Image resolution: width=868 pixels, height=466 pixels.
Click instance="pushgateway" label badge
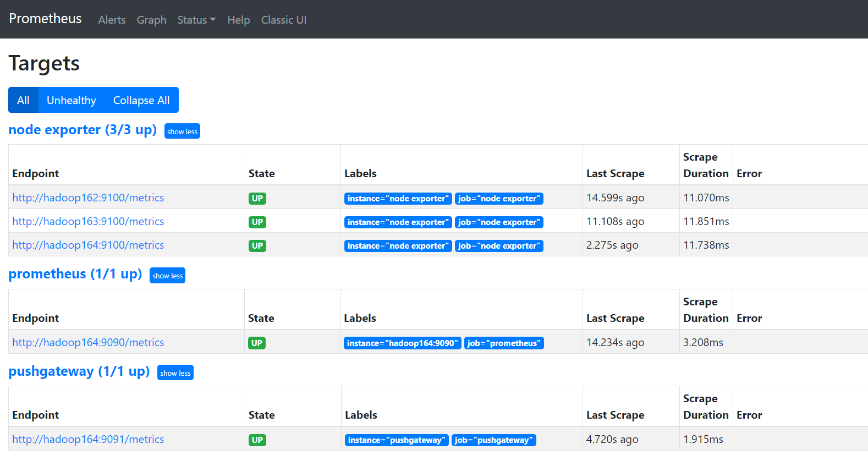coord(397,440)
